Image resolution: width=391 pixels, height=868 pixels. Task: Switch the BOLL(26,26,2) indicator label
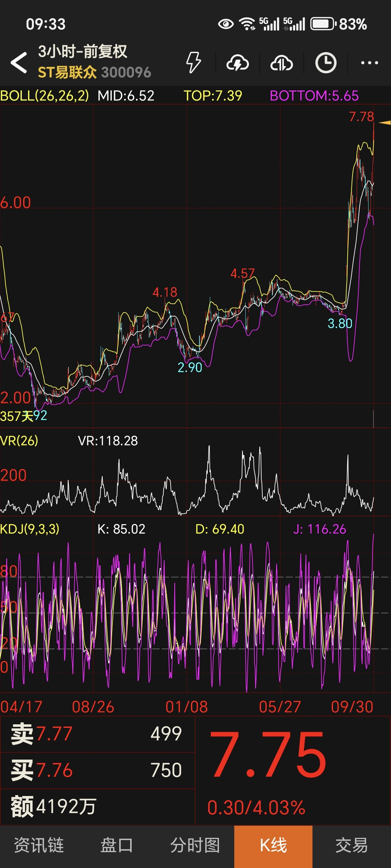point(45,96)
